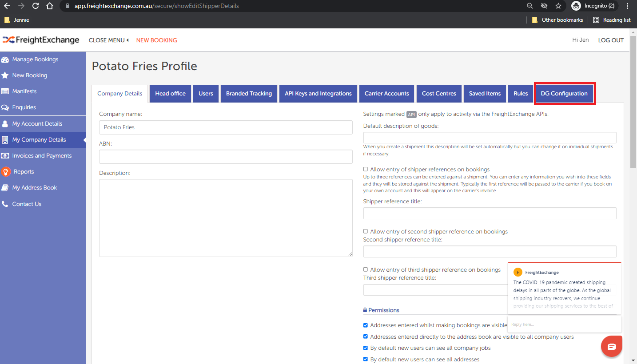Click the Manifests list icon
Viewport: 637px width, 364px height.
coord(5,91)
